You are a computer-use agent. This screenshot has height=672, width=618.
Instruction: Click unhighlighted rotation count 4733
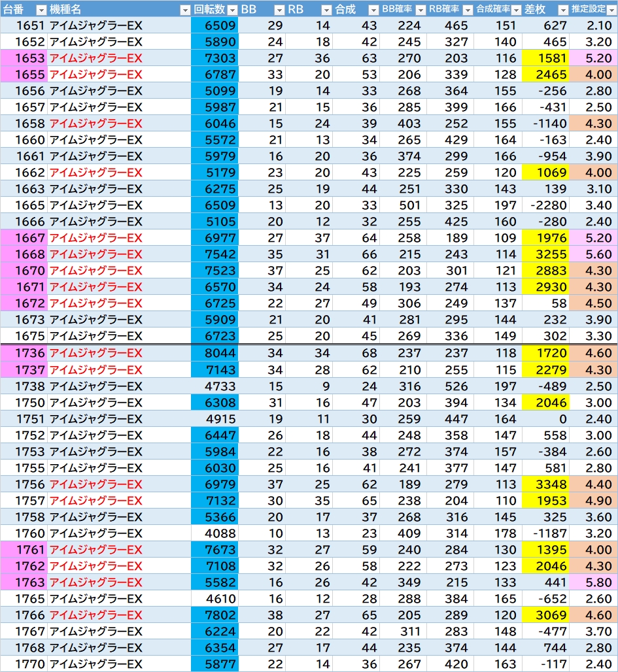(x=215, y=386)
